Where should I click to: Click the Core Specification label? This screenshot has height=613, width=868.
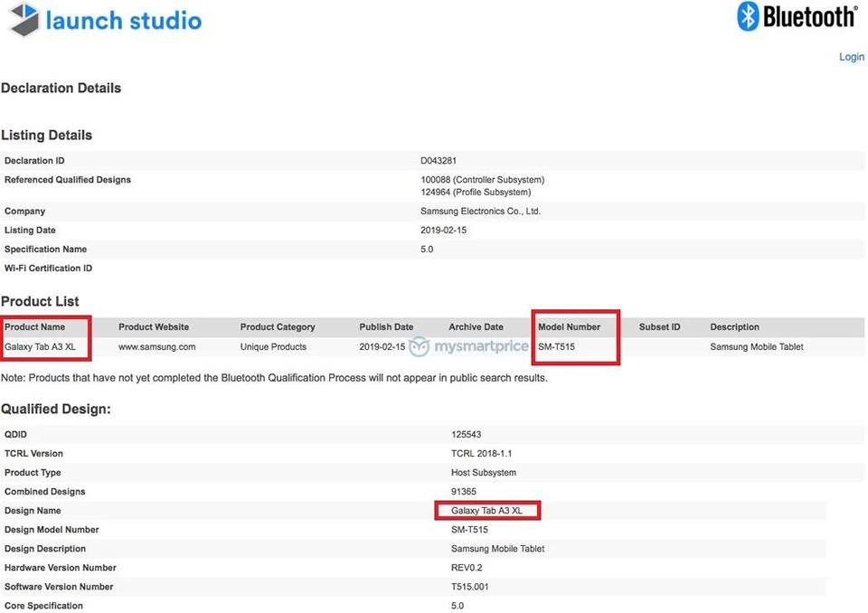click(43, 606)
